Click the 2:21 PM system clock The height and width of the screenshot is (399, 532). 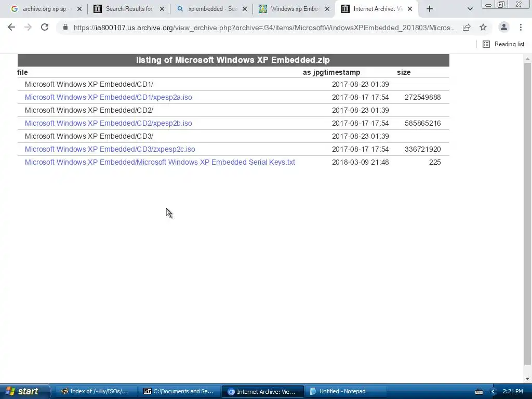point(513,391)
